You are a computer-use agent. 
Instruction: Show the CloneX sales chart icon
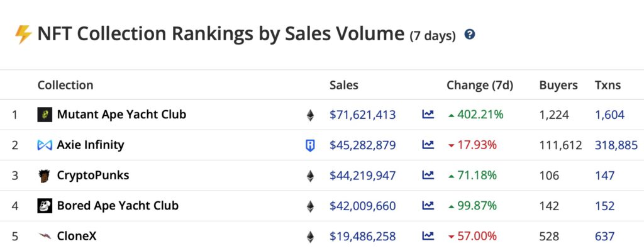[x=428, y=236]
